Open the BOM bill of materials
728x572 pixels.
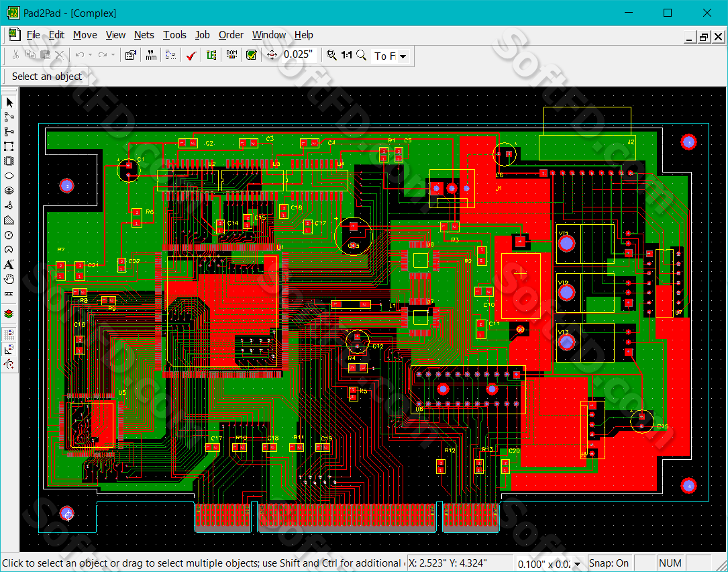(231, 55)
